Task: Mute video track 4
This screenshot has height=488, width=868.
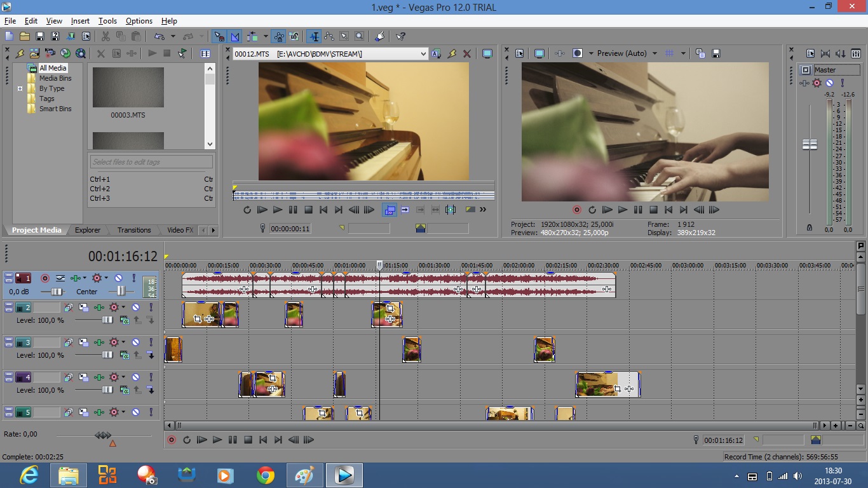Action: tap(135, 377)
